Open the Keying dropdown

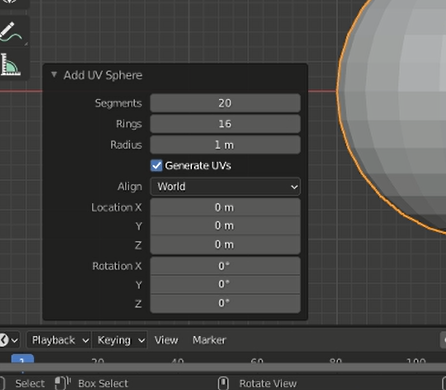[120, 340]
